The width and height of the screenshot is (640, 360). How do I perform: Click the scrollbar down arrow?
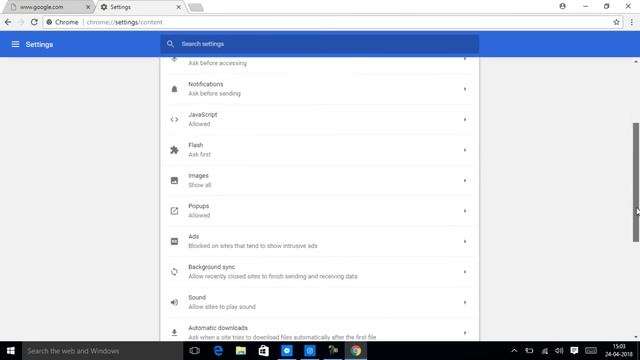coord(636,337)
